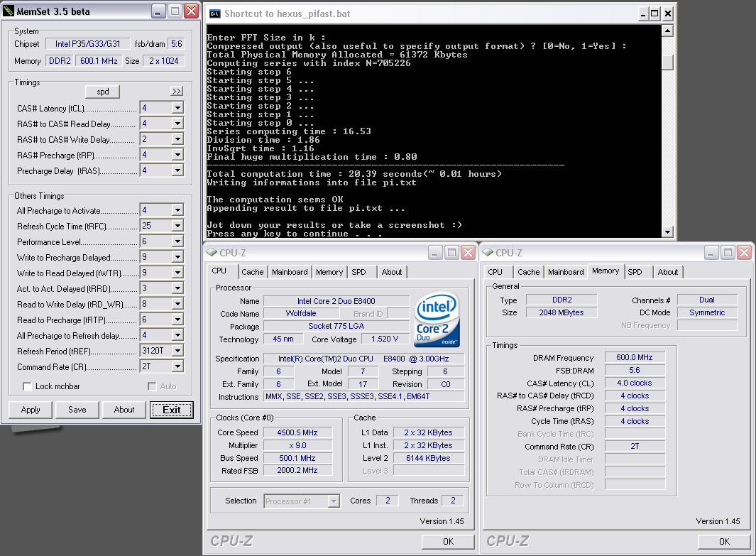Open RAS# to CAS# Write Delay dropdown
The width and height of the screenshot is (756, 556).
tap(177, 139)
